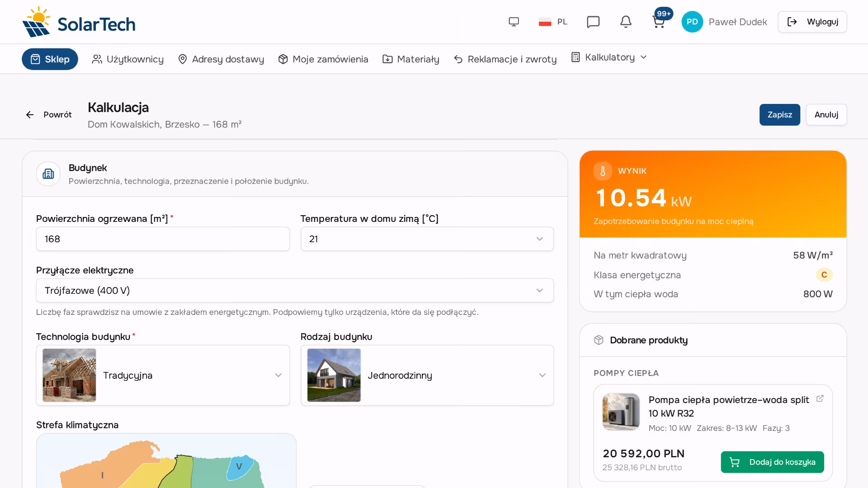This screenshot has width=868, height=488.
Task: Click the Tradycyjna building thumbnail
Action: (69, 375)
